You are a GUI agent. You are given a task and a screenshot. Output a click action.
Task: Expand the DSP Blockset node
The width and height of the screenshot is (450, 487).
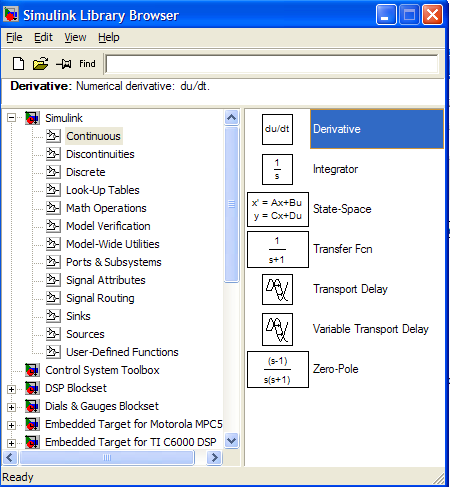[x=11, y=389]
